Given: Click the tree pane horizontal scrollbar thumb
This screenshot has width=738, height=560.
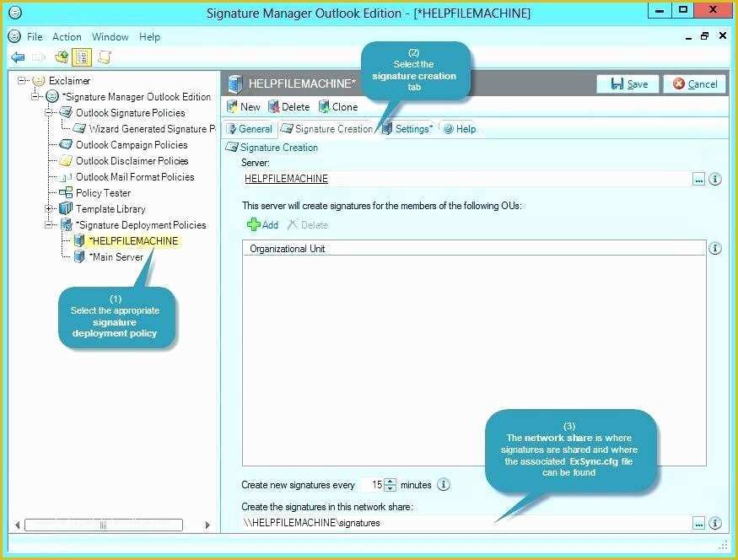Looking at the screenshot, I should (x=104, y=525).
